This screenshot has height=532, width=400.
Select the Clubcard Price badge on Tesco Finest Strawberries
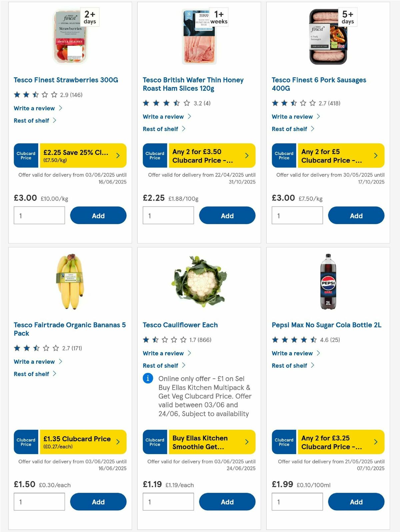(26, 155)
